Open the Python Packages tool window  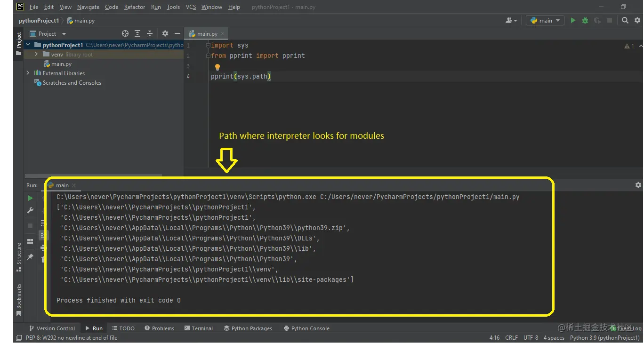click(x=248, y=328)
